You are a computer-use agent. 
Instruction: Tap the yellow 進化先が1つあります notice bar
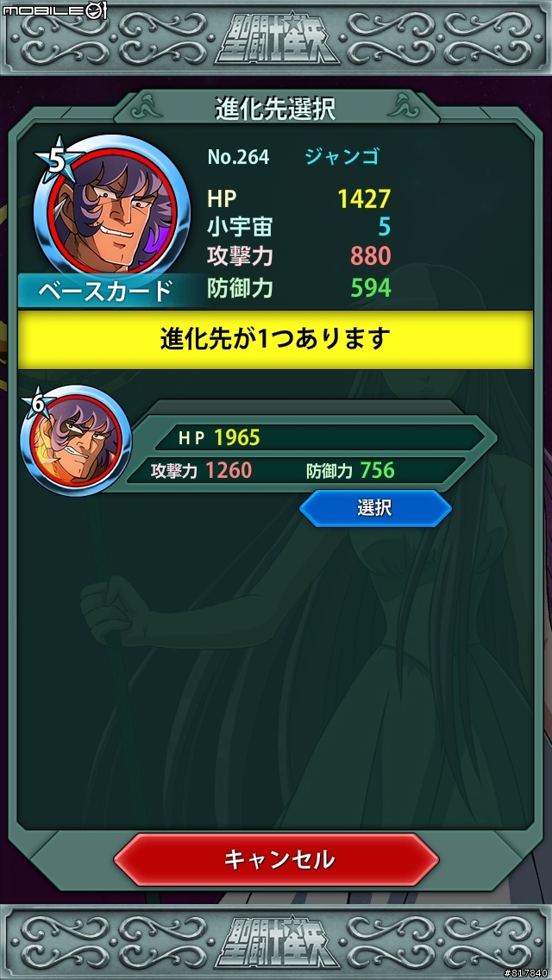point(276,339)
